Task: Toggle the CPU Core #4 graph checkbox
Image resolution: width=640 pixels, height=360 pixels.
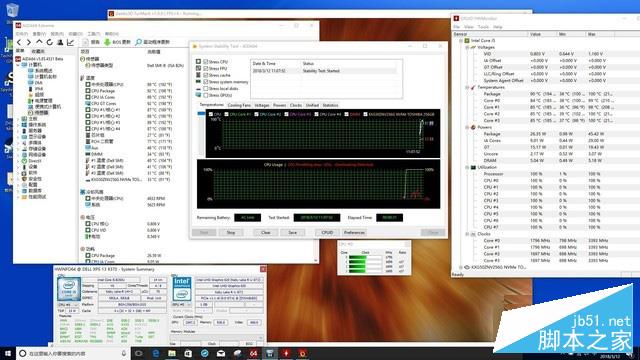Action: click(x=316, y=114)
